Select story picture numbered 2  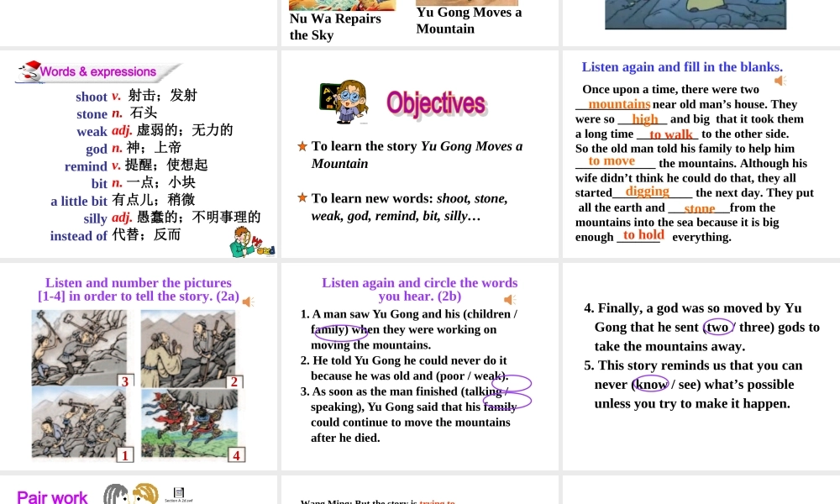187,349
